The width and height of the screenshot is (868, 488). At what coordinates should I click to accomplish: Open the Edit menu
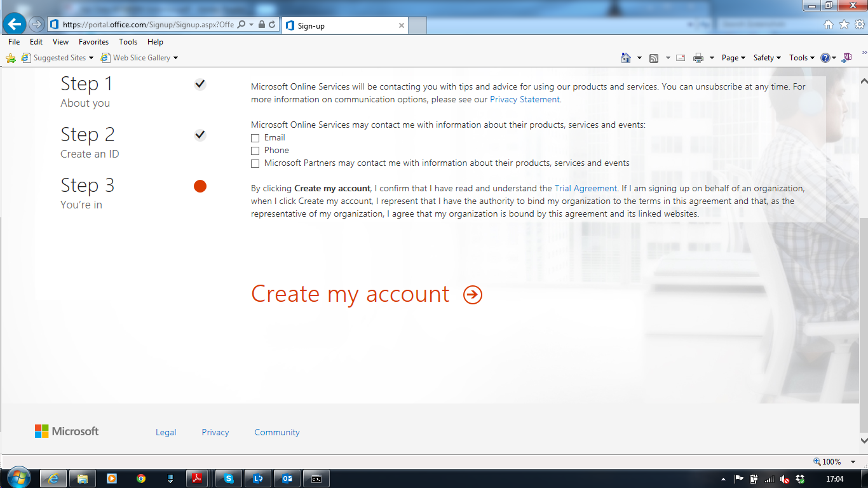[36, 42]
